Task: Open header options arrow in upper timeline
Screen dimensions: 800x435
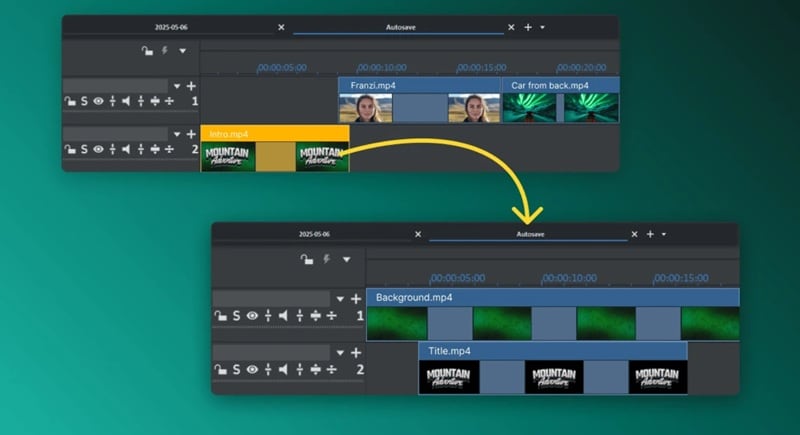Action: [x=182, y=51]
